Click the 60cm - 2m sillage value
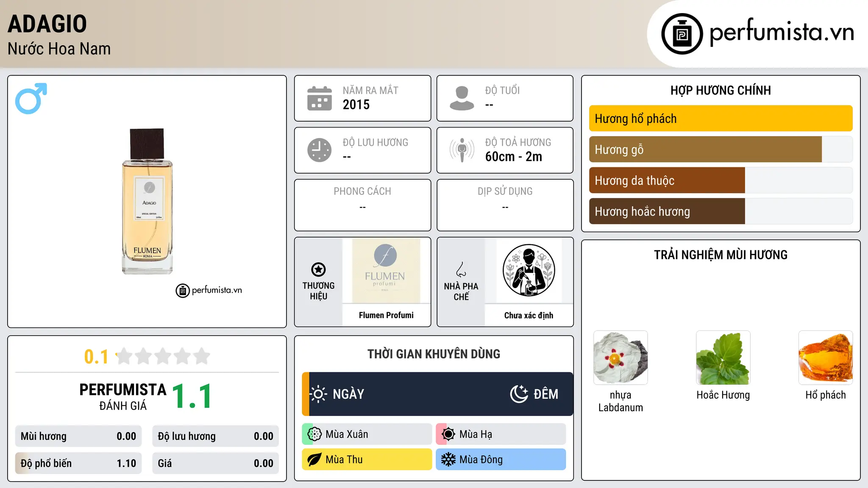 [514, 157]
